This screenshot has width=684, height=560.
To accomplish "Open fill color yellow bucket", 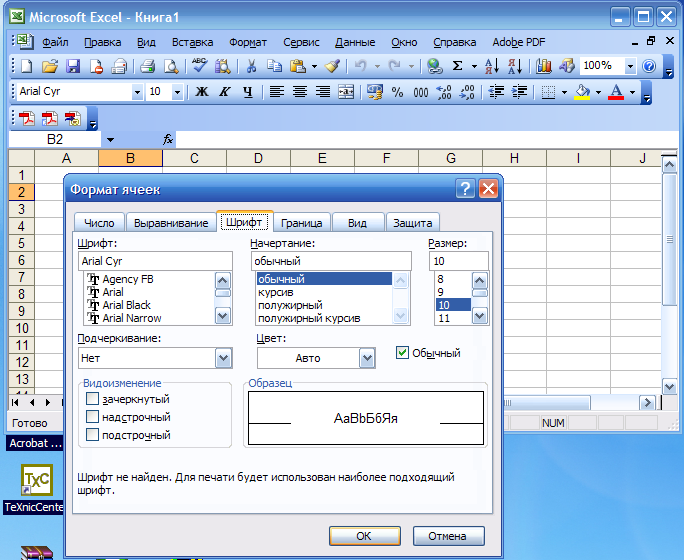I will click(582, 92).
